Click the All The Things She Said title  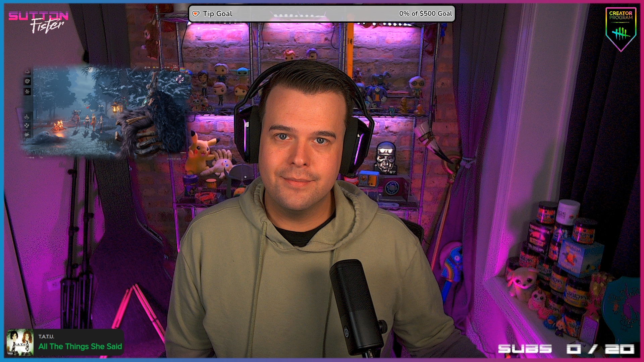tap(80, 347)
